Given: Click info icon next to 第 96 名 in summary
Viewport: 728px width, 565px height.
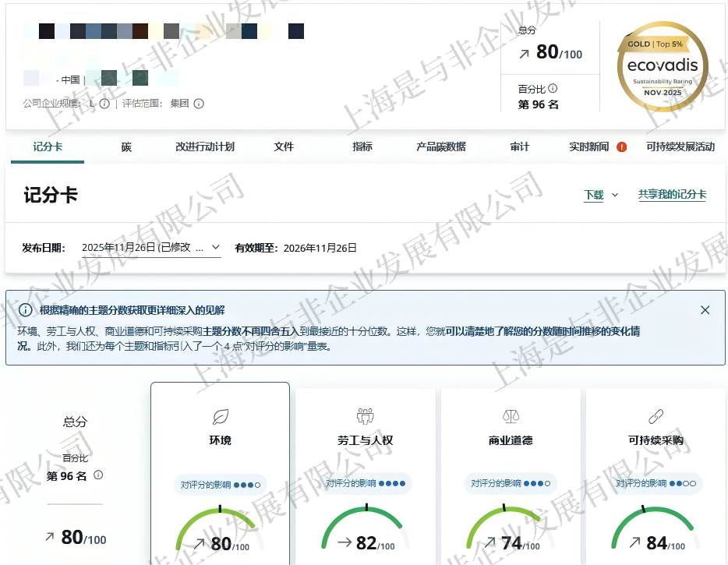Looking at the screenshot, I should [x=98, y=475].
